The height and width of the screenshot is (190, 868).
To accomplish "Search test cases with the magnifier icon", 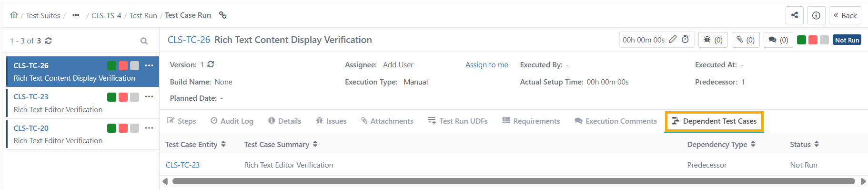I will (144, 41).
